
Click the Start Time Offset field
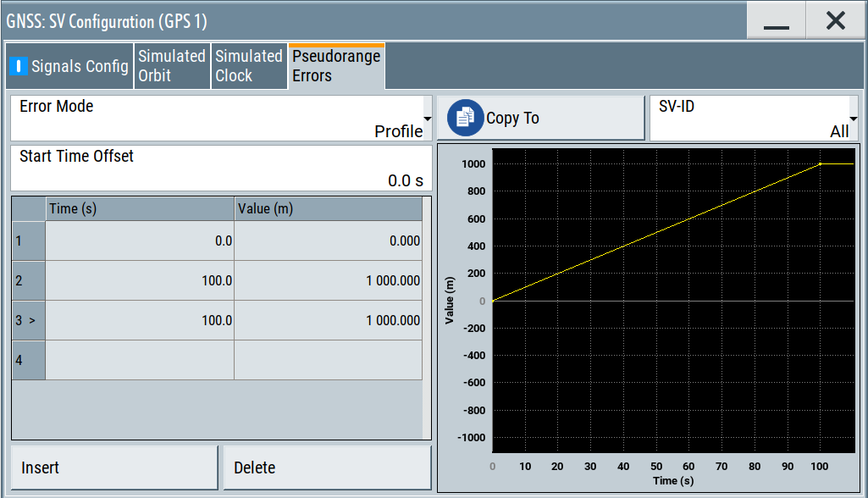pos(221,169)
